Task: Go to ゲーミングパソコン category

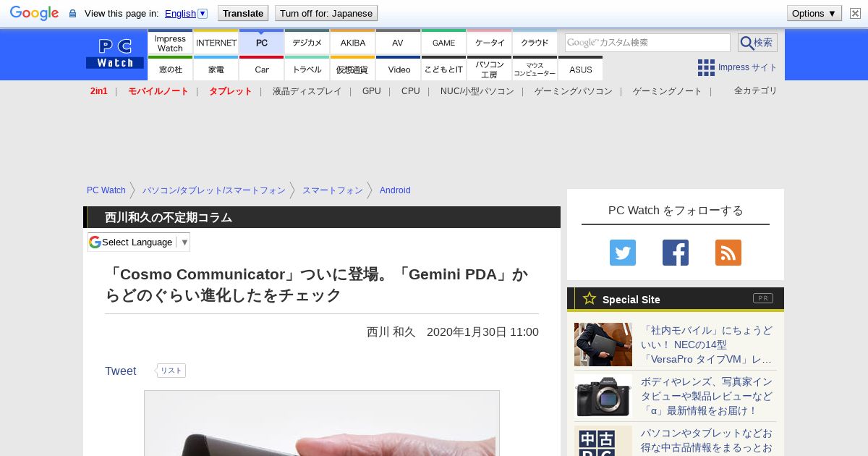Action: [x=574, y=91]
